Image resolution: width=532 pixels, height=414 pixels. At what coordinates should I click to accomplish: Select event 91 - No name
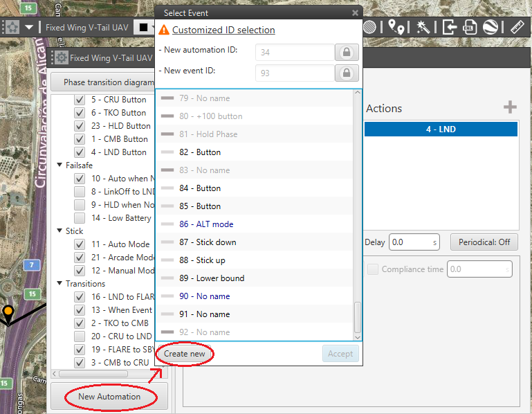(x=255, y=314)
